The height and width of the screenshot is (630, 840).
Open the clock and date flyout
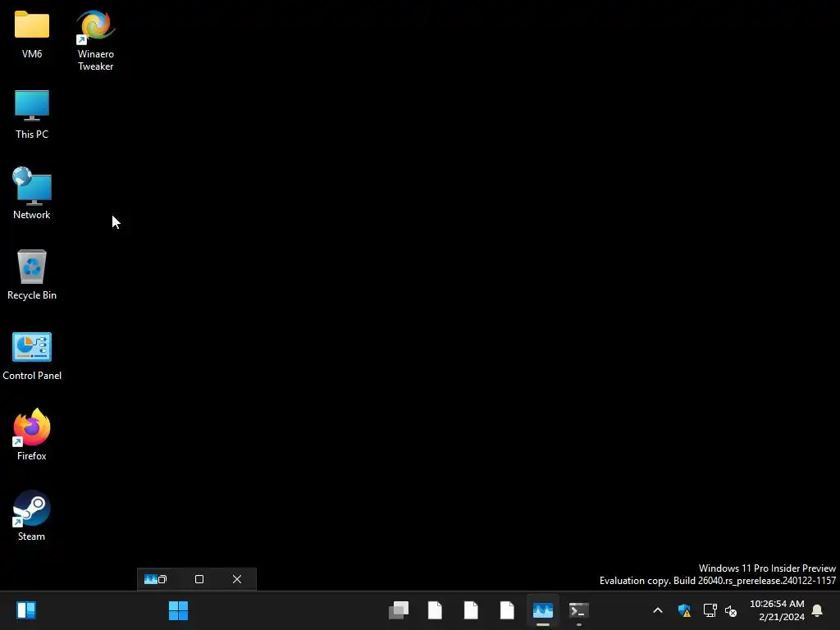click(x=777, y=610)
